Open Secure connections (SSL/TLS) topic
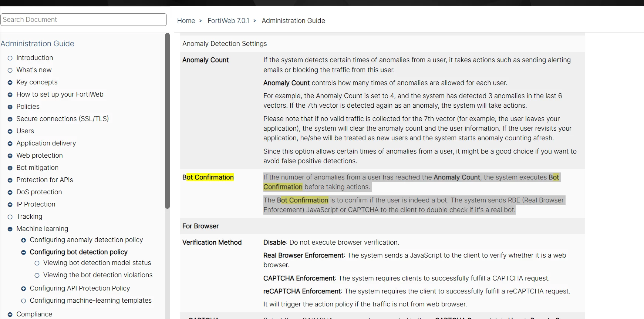The width and height of the screenshot is (644, 319). (x=63, y=119)
